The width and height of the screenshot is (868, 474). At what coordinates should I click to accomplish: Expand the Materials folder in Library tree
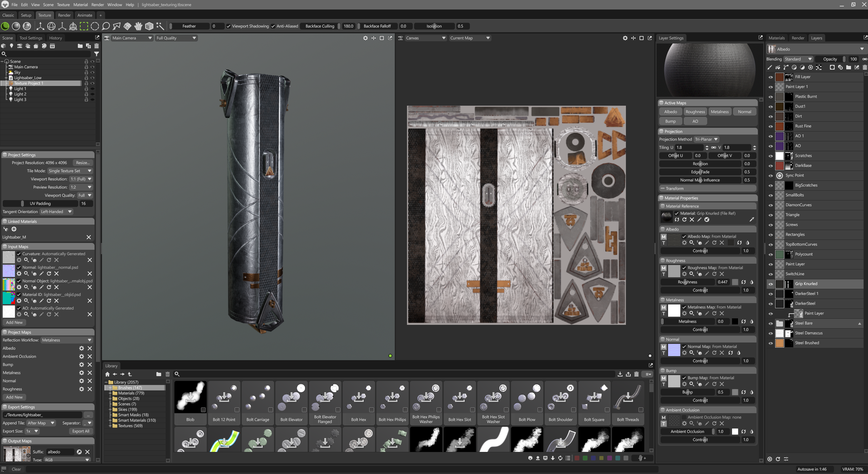point(110,393)
